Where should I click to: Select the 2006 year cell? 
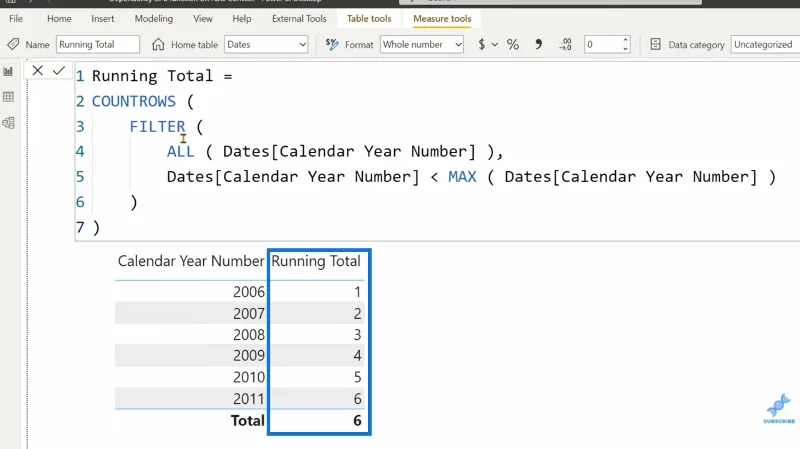pos(249,292)
